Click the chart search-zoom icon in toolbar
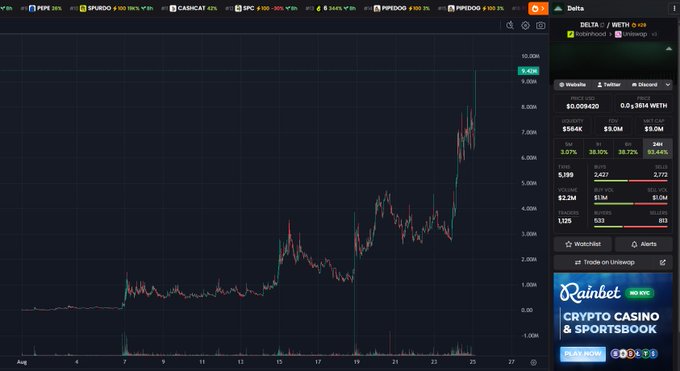 510,26
